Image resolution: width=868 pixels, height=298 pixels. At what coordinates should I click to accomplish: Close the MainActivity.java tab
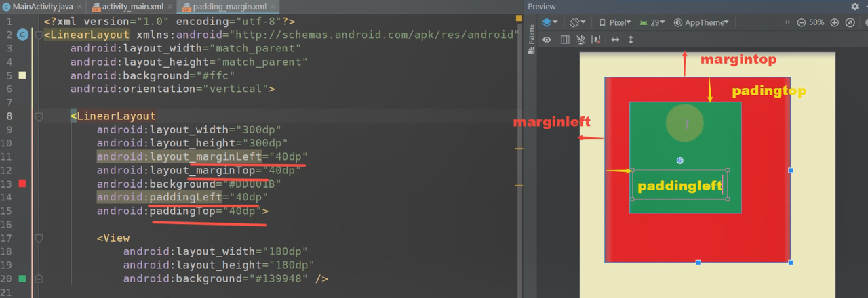pos(79,7)
